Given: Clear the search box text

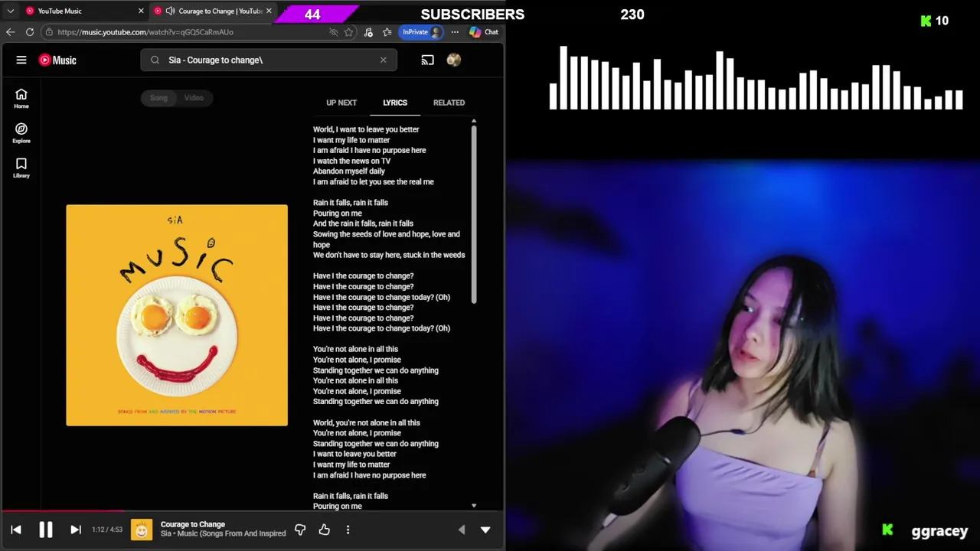Looking at the screenshot, I should (384, 60).
